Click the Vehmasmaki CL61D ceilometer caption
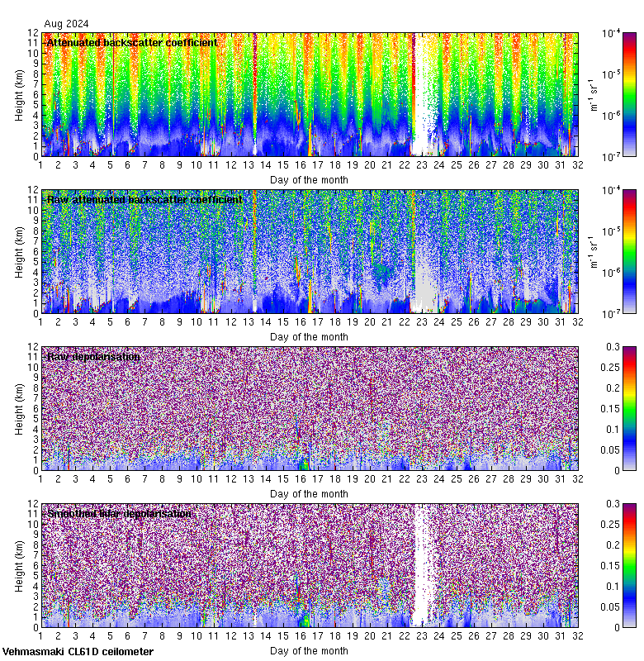Screen dimensions: 644x661 [x=78, y=652]
